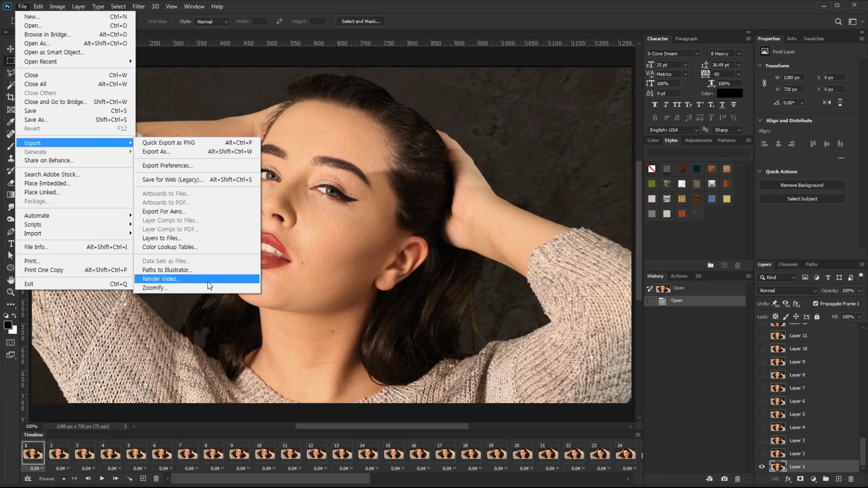Screen dimensions: 868x488
Task: Select the Hand tool
Action: [10, 280]
